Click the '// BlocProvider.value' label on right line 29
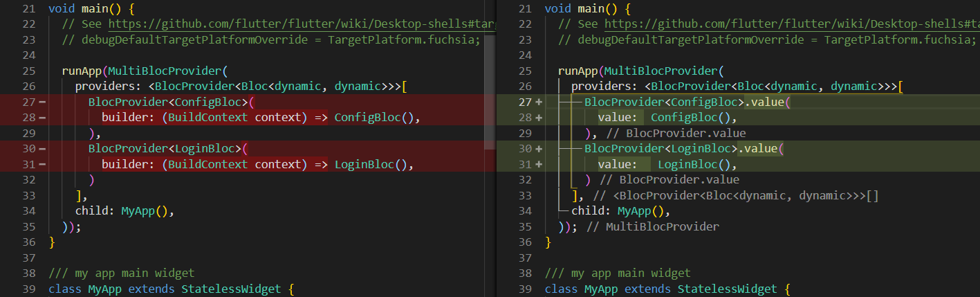 click(676, 133)
